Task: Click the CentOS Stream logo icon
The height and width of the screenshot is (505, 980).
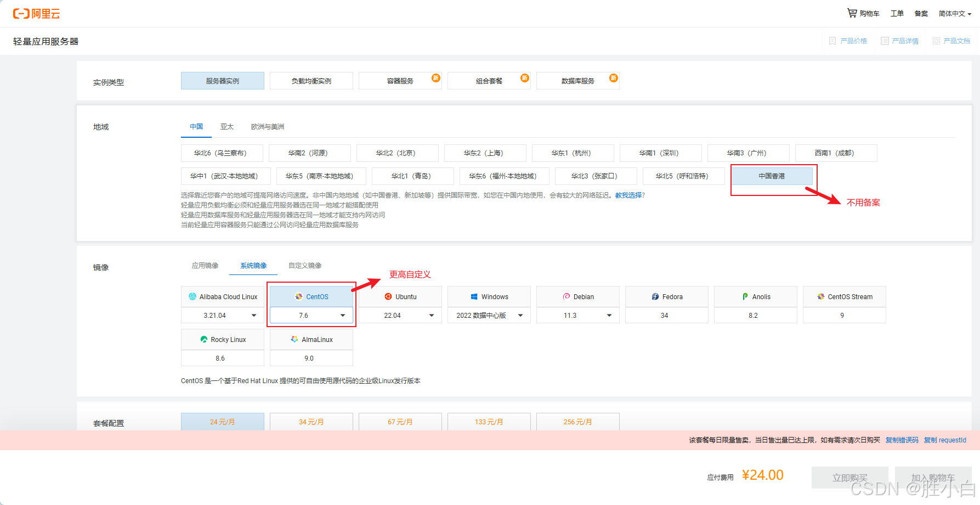Action: (x=821, y=296)
